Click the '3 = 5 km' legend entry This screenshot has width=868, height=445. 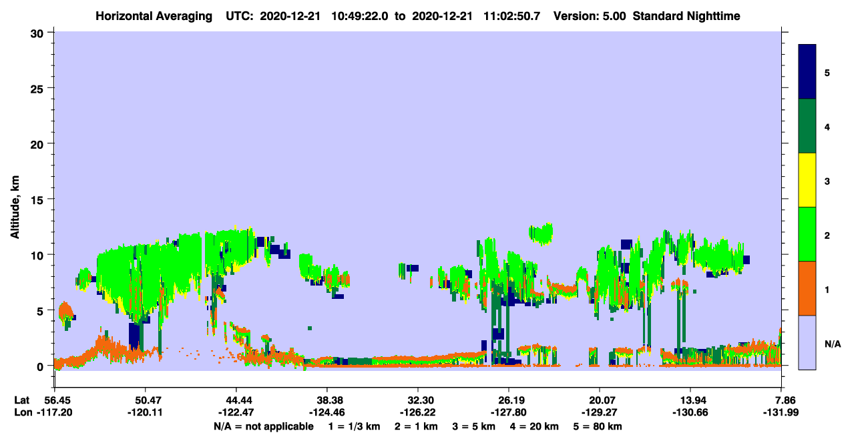[x=475, y=427]
